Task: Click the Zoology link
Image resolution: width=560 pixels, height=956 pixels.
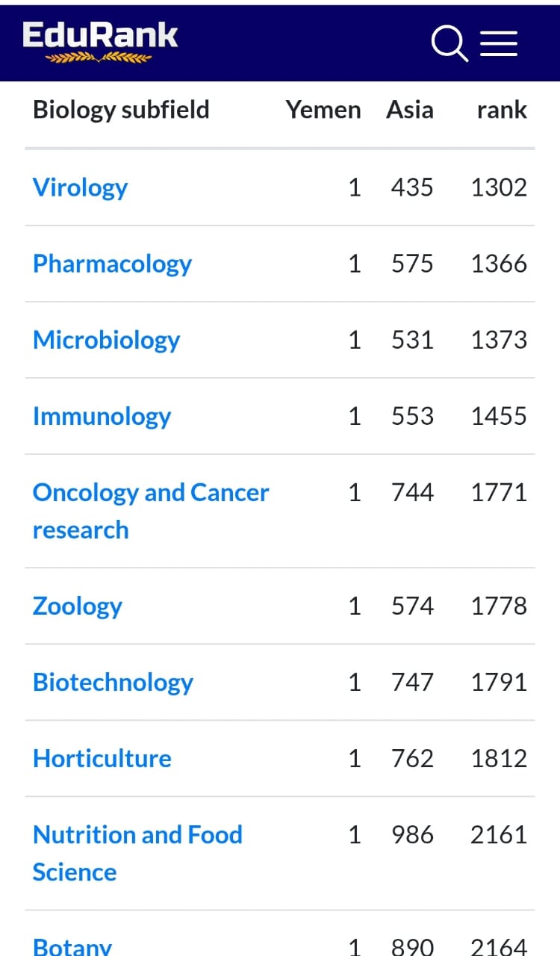Action: pos(77,606)
